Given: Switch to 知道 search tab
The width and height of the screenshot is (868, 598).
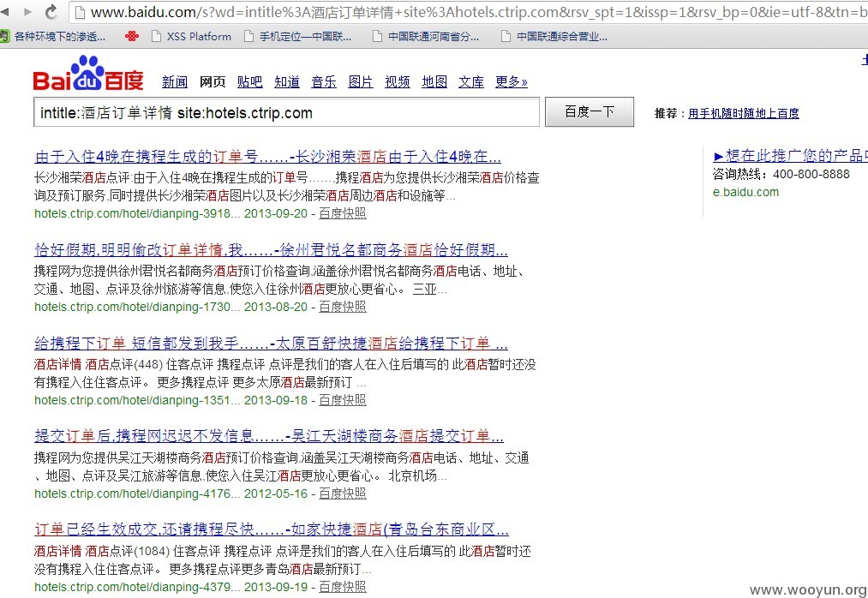Looking at the screenshot, I should 287,82.
